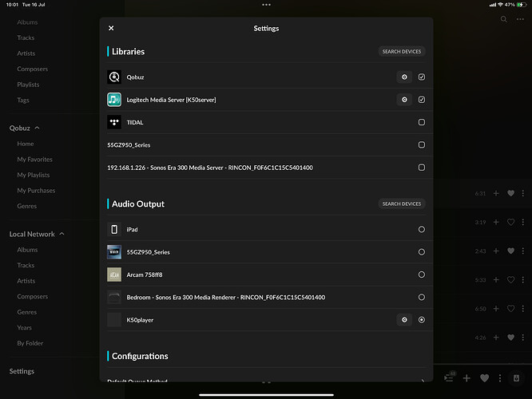
Task: Click the iPad device icon
Action: pos(114,230)
